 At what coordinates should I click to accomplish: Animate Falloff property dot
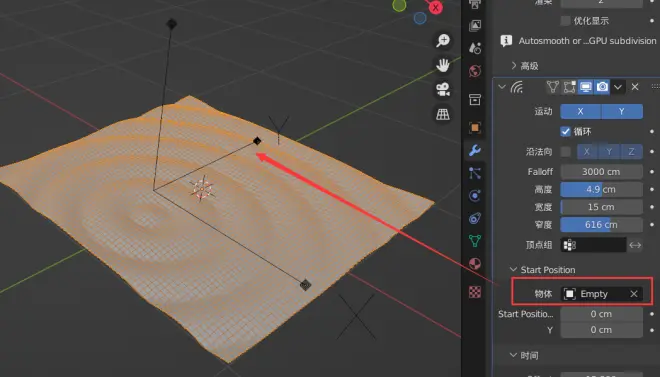tap(652, 172)
